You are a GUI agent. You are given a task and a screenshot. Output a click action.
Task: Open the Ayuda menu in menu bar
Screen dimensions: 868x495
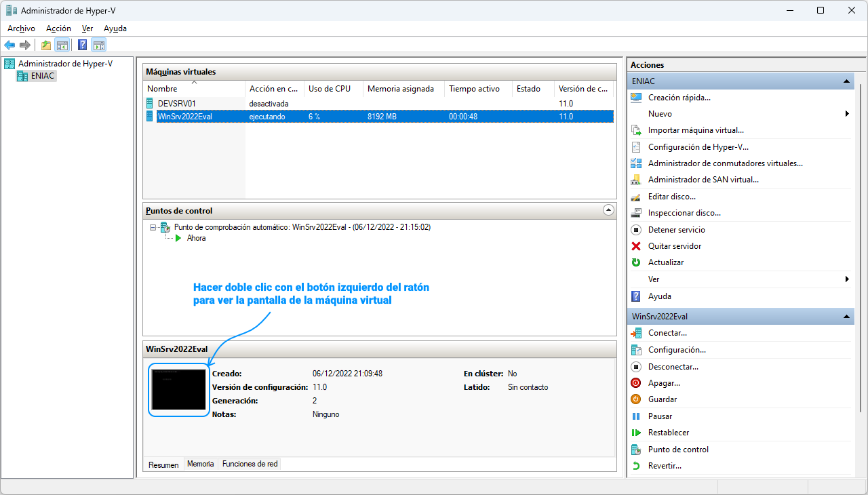point(115,28)
